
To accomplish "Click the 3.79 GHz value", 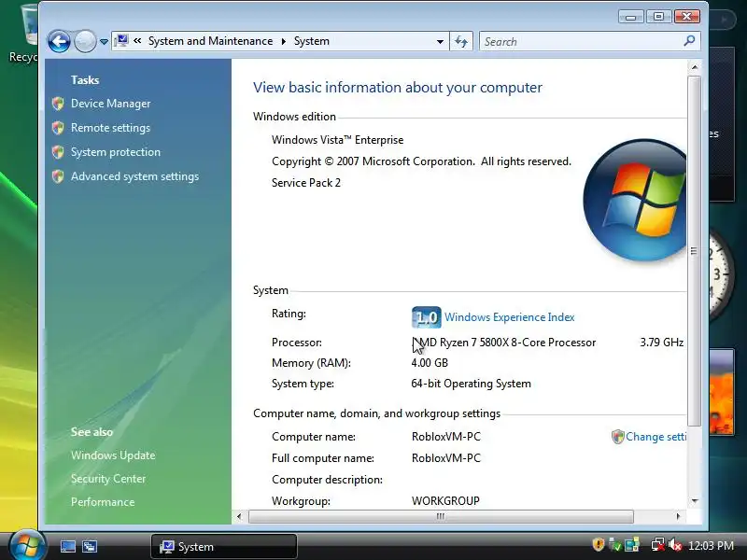I will pos(662,343).
